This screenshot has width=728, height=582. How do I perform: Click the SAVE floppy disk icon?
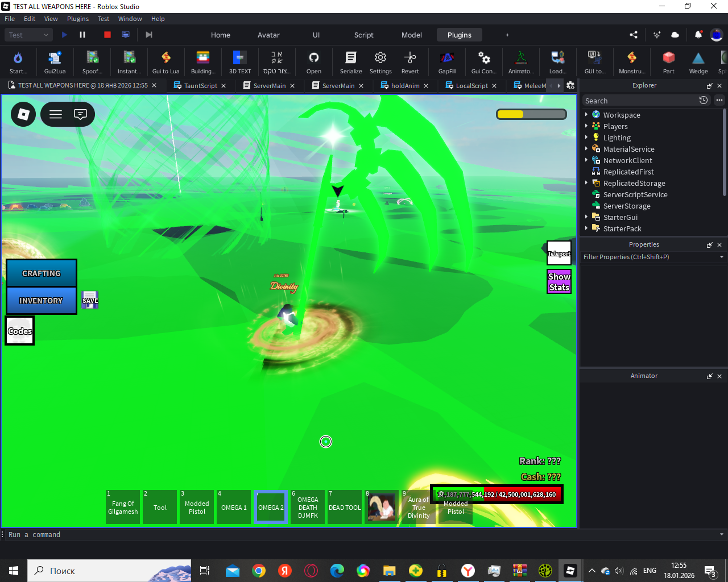tap(90, 300)
